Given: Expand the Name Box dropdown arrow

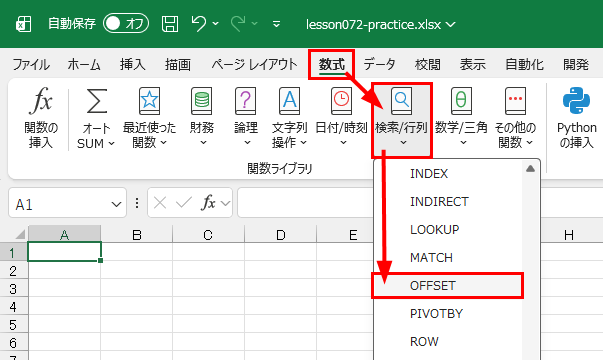Looking at the screenshot, I should [116, 204].
